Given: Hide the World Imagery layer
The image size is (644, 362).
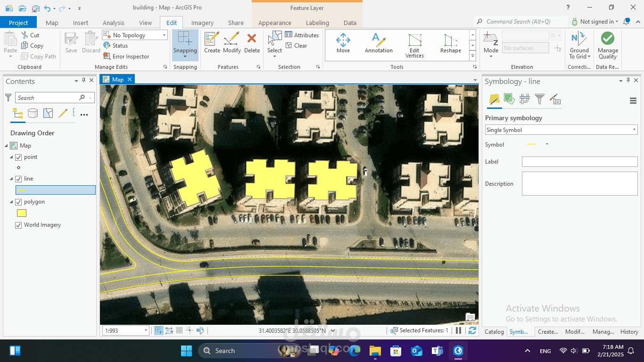Looking at the screenshot, I should 18,225.
